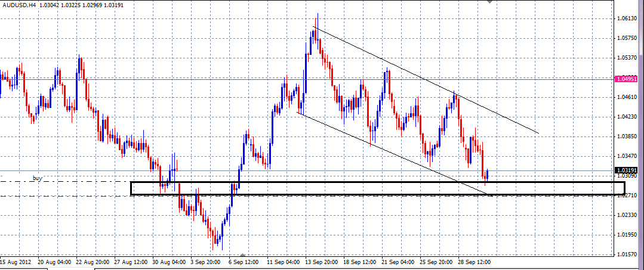Click the 13 Sep 20:00 time label

pyautogui.click(x=320, y=262)
